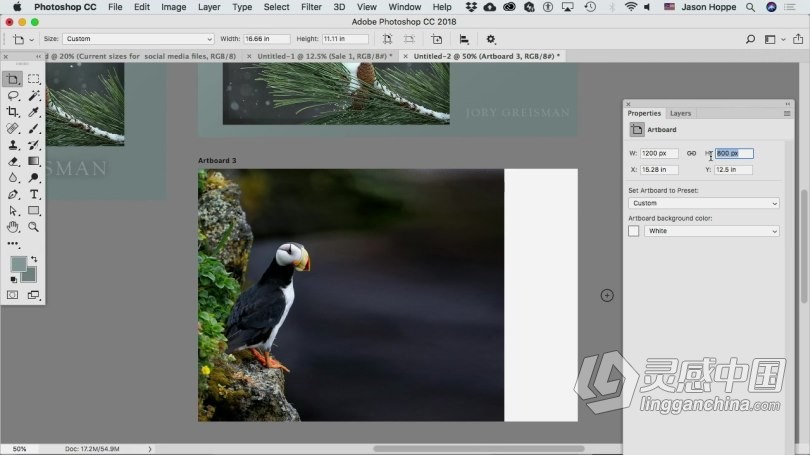Select the Magic Wand tool
This screenshot has width=810, height=455.
coord(34,96)
